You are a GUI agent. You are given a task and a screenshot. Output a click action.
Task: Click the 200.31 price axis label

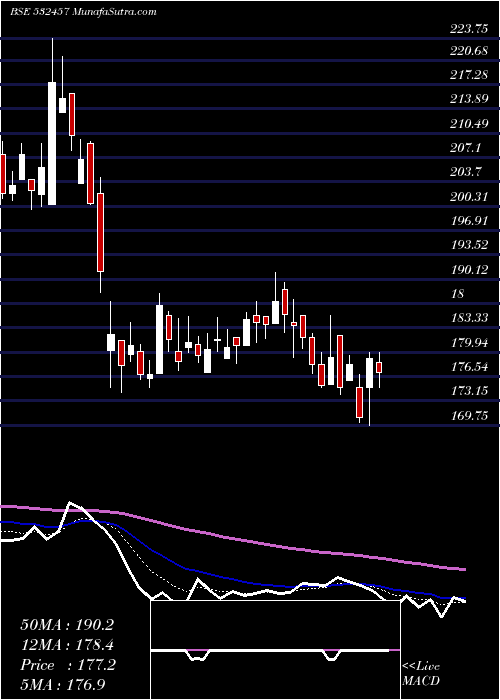468,196
